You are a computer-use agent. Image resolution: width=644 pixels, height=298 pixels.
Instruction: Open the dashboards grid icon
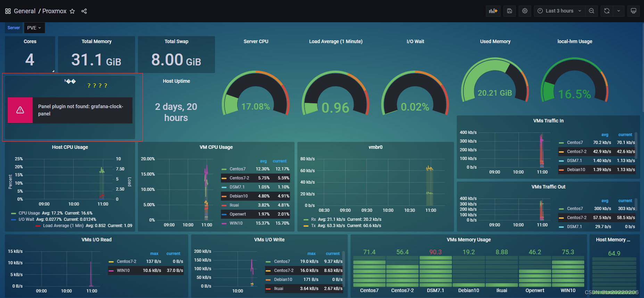point(8,11)
